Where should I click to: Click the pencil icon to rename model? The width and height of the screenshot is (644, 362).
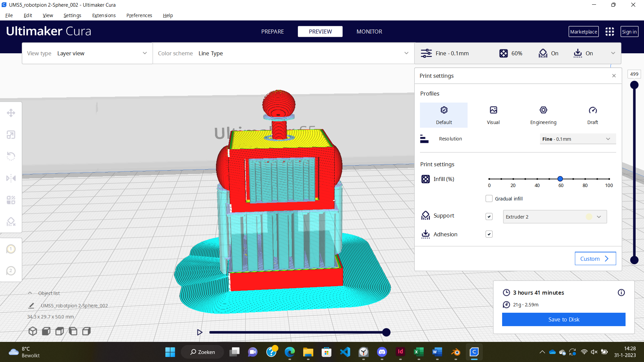tap(31, 306)
